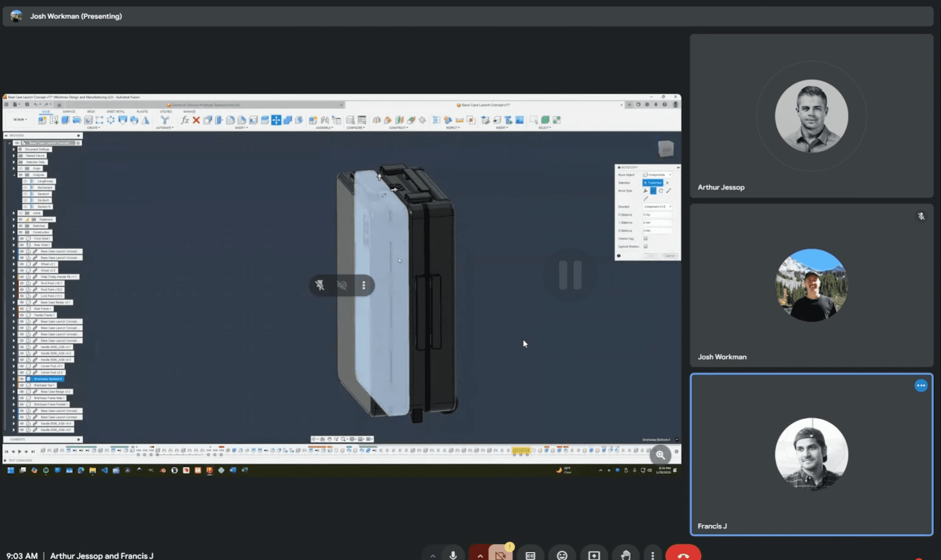Enable the Capture Position checkbox
941x560 pixels.
pyautogui.click(x=646, y=246)
